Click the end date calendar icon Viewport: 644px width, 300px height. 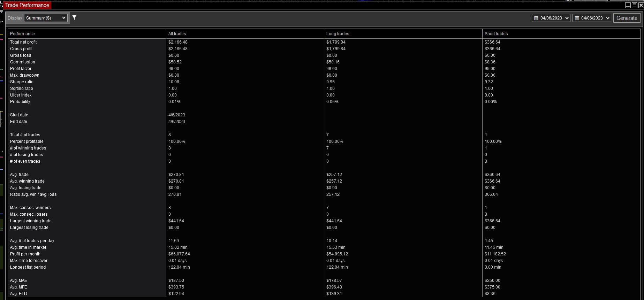(577, 18)
